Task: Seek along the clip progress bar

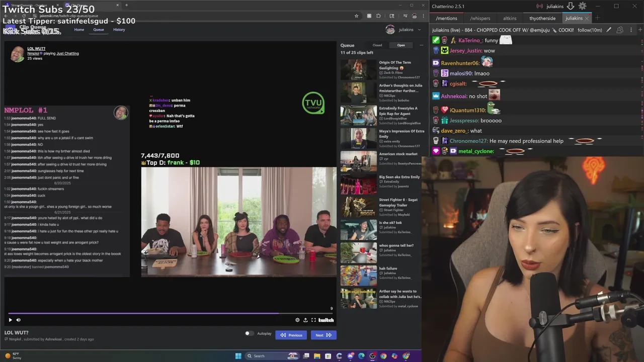Action: [171, 313]
